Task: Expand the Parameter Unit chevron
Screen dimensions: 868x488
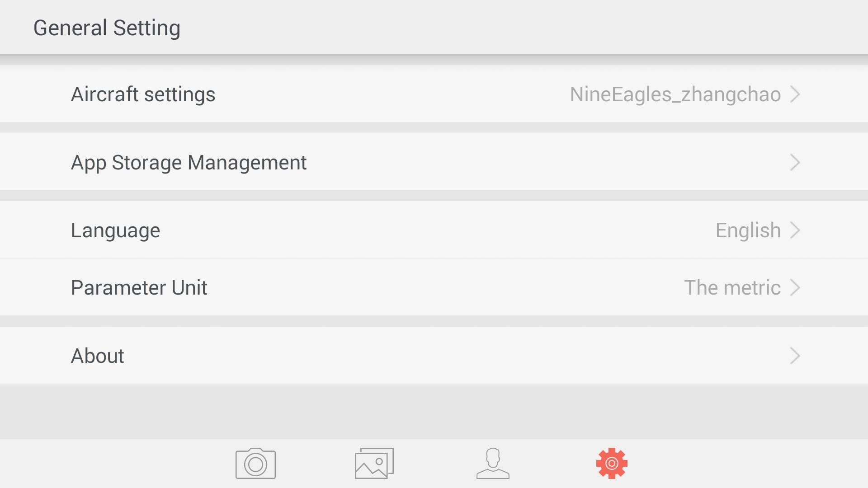Action: pos(795,287)
